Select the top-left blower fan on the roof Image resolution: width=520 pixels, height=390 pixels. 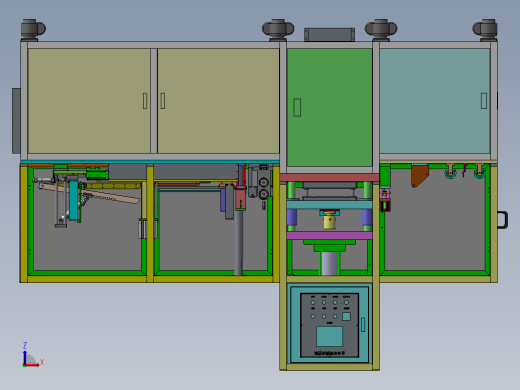[33, 30]
